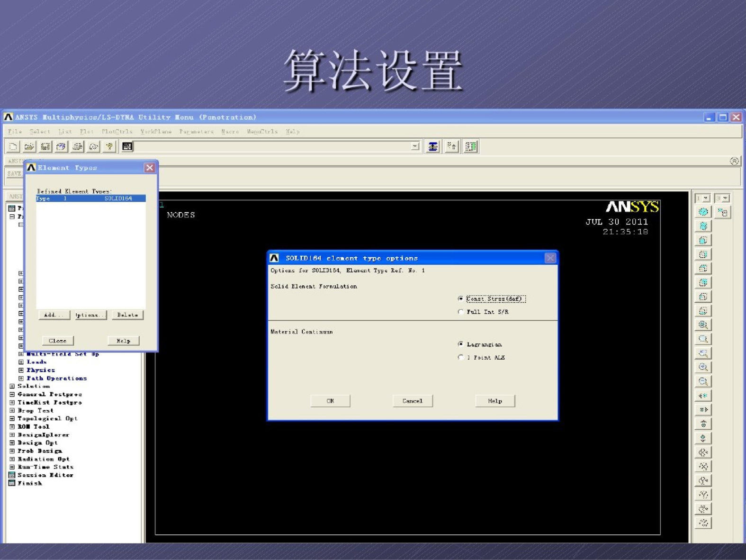Viewport: 746px width, 560px height.
Task: Expand the Drop Test tree node
Action: click(x=12, y=410)
